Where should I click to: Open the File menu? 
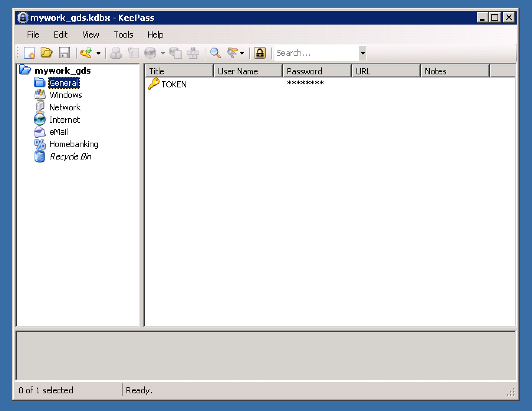(33, 35)
